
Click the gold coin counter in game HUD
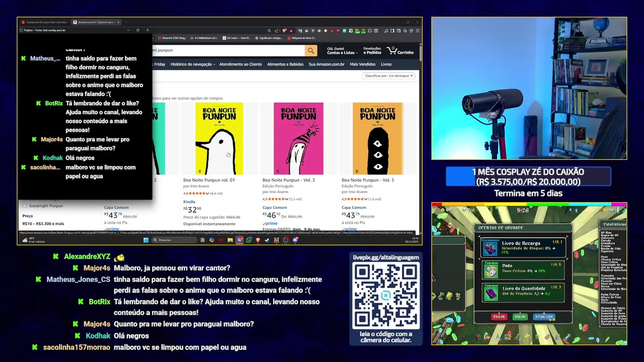pyautogui.click(x=446, y=210)
